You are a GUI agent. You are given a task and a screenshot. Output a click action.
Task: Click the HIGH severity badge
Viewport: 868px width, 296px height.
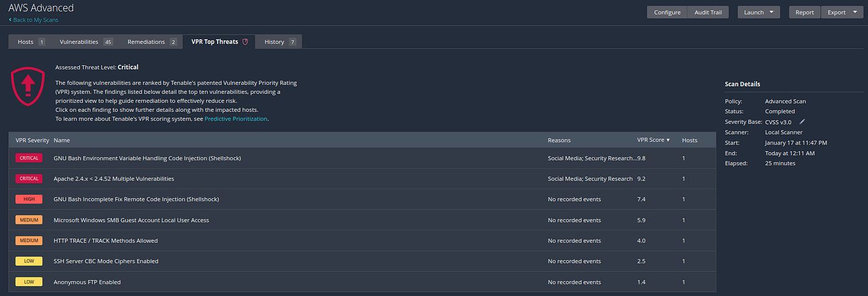point(29,199)
